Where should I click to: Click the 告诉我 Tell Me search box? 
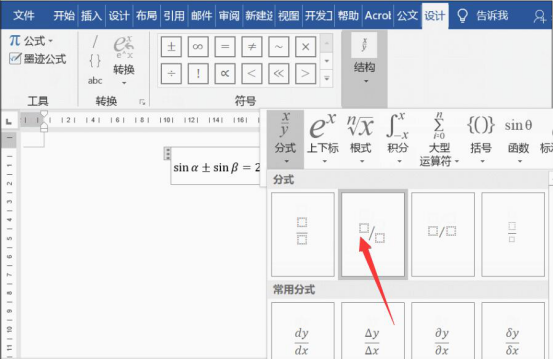(483, 16)
